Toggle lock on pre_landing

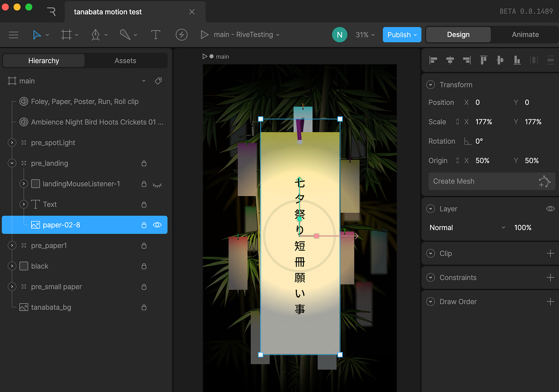tap(144, 163)
